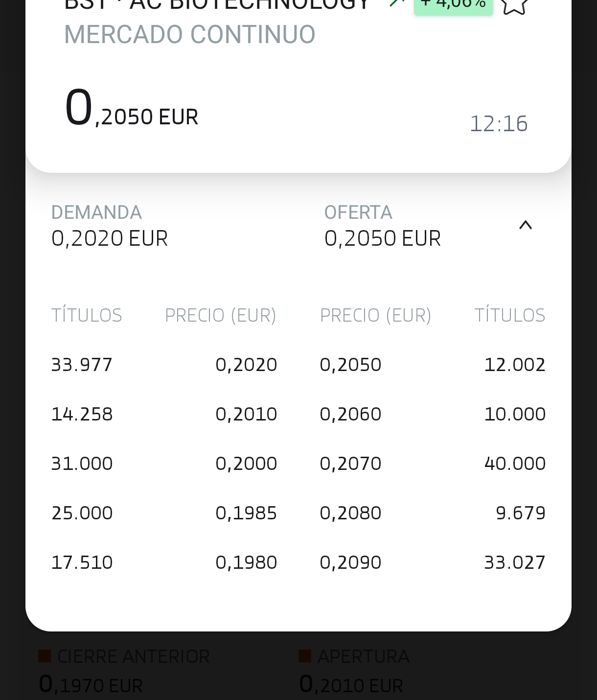Select bid row with 17.510 títulos
The height and width of the screenshot is (700, 597).
coord(164,562)
